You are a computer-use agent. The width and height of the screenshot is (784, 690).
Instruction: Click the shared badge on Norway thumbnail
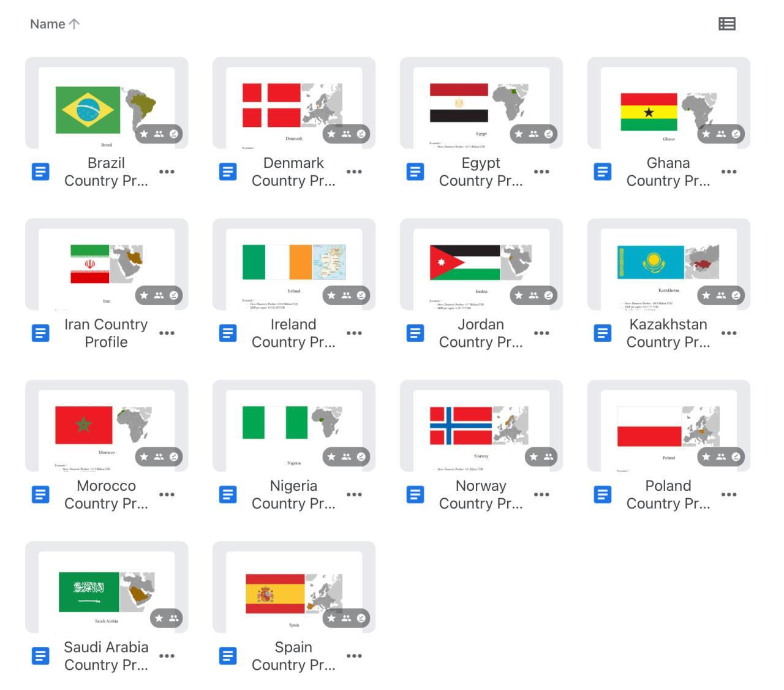pyautogui.click(x=548, y=457)
